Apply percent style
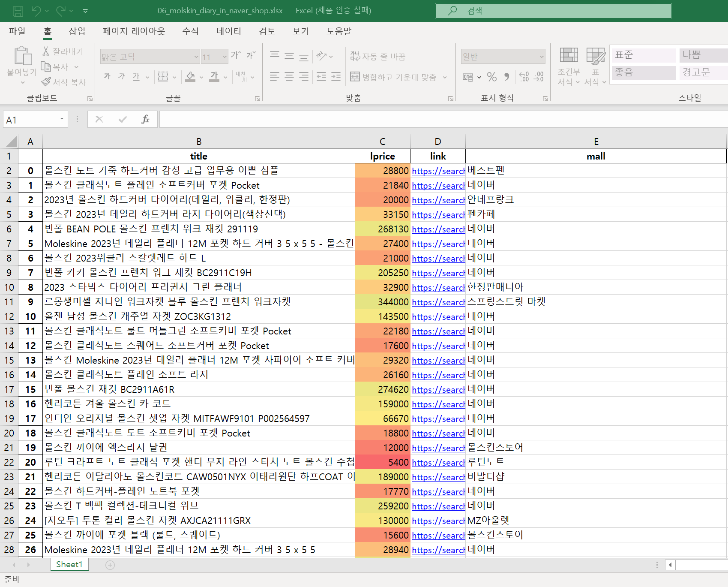 pos(492,77)
